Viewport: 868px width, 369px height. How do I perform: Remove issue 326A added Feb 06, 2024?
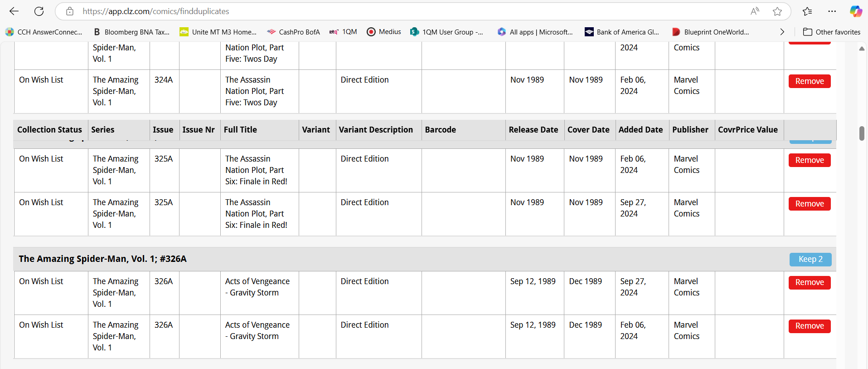click(810, 326)
